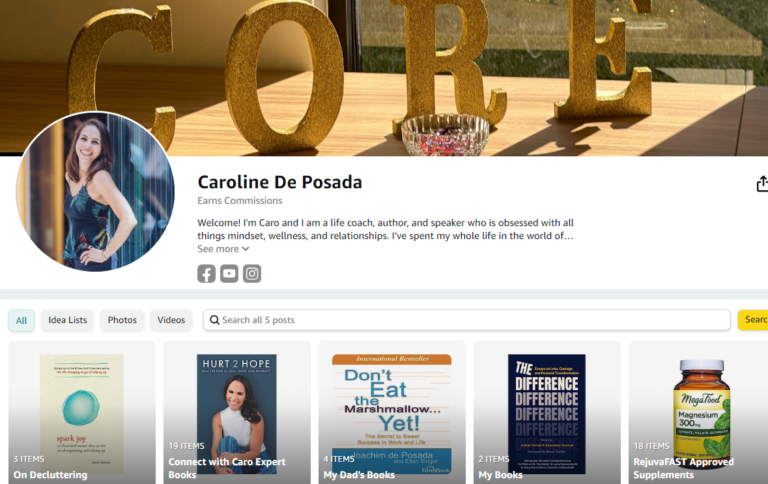Screen dimensions: 768x484
Task: Click the share icon beside the name
Action: [762, 184]
